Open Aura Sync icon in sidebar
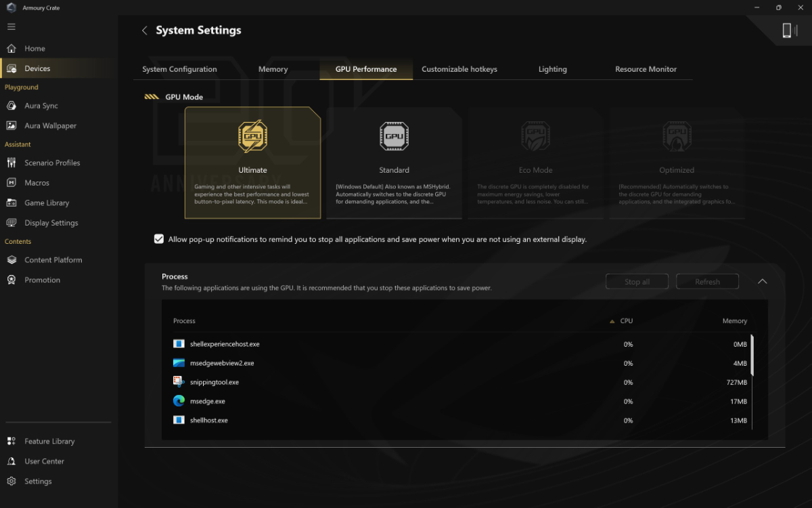The image size is (812, 508). click(x=11, y=106)
